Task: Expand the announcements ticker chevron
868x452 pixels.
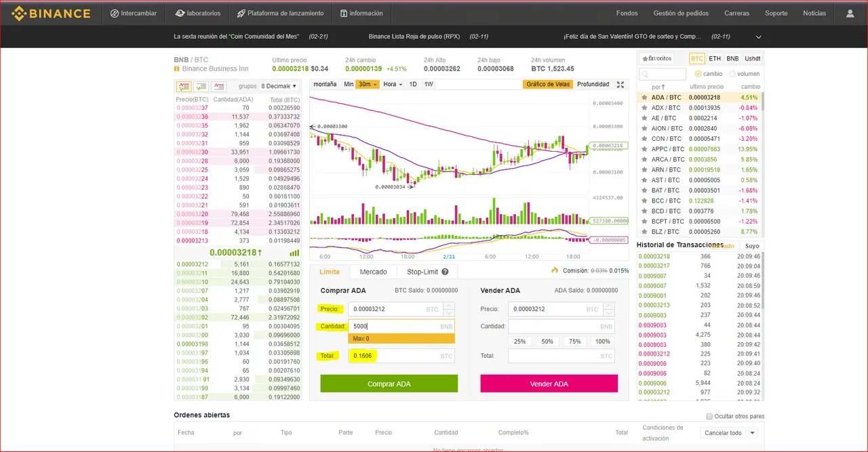Action: click(759, 37)
